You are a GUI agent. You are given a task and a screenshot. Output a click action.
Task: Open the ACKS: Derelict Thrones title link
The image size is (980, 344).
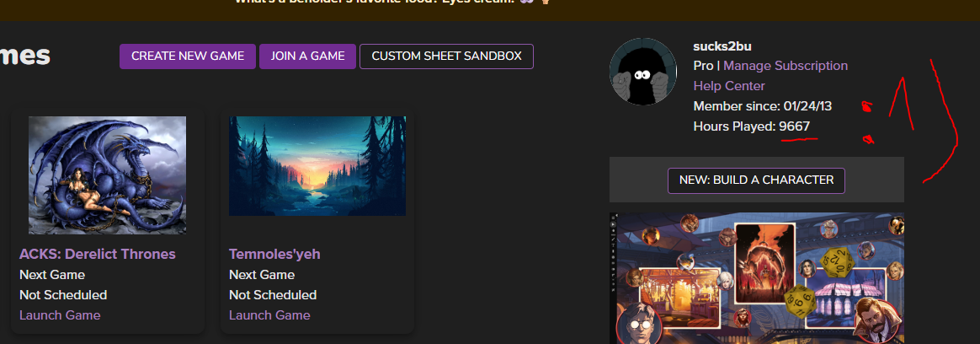98,254
